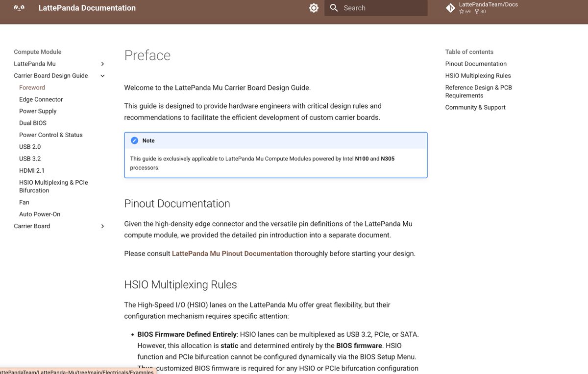
Task: Open the Fan page
Action: coord(24,202)
